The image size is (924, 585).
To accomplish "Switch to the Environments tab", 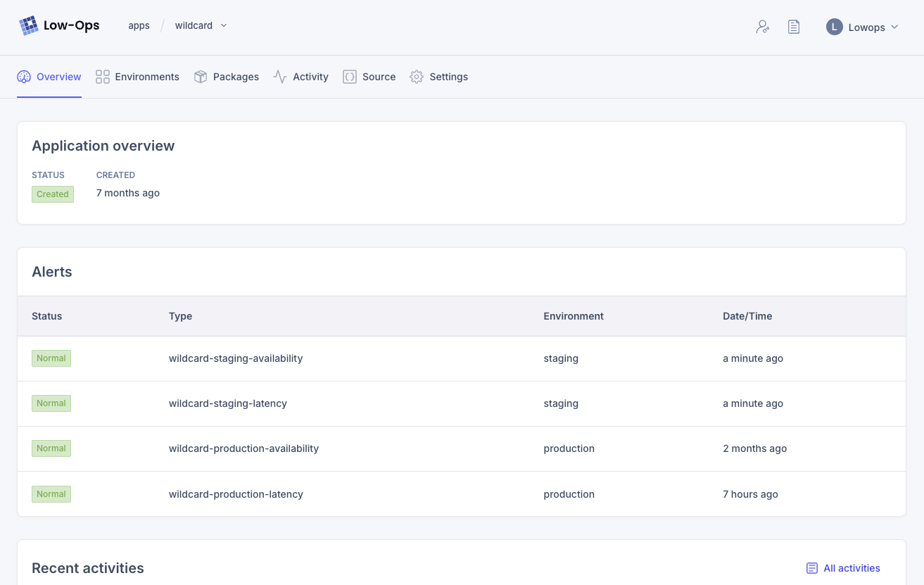I will (x=146, y=77).
